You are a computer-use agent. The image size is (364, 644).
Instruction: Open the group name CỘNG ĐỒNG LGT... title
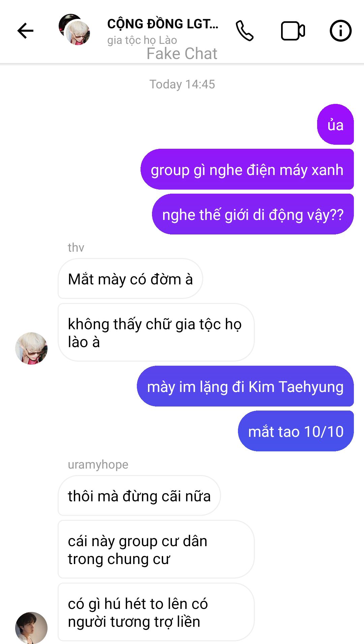click(163, 24)
